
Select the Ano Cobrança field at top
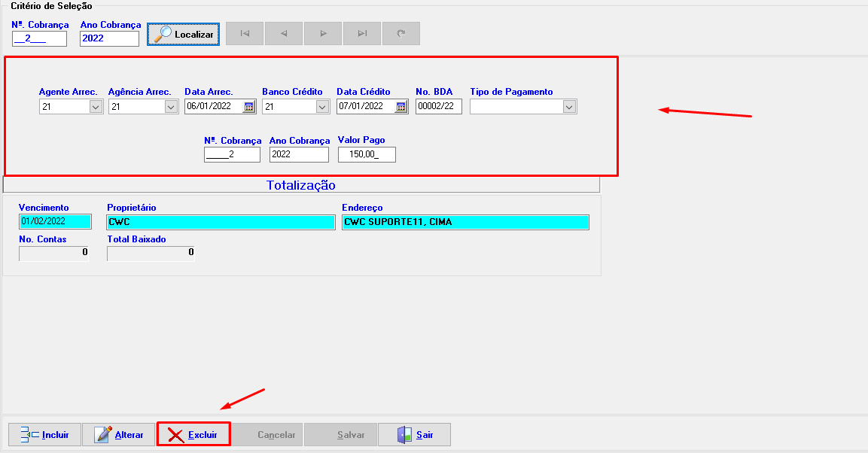pos(109,38)
